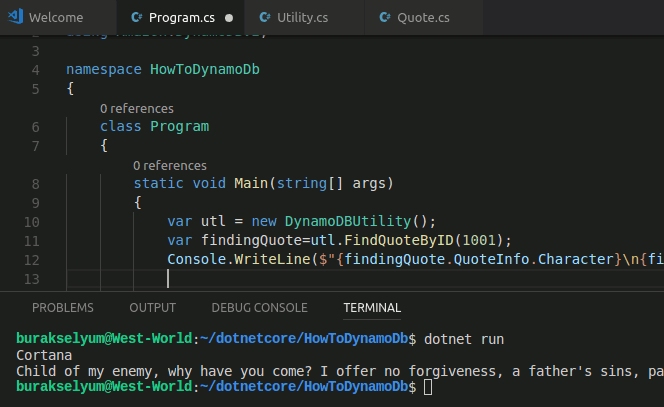Click the FindQuoteByID method call
The image size is (664, 407).
click(x=398, y=241)
